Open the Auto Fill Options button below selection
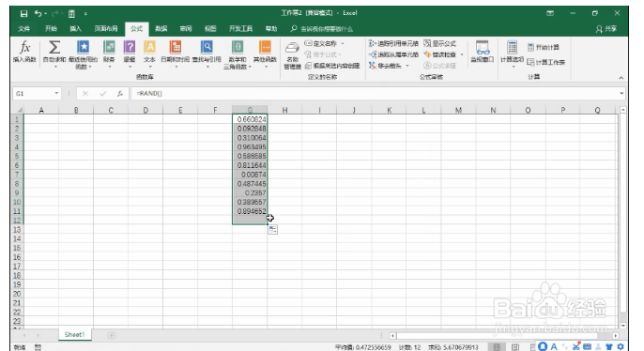 coord(272,230)
